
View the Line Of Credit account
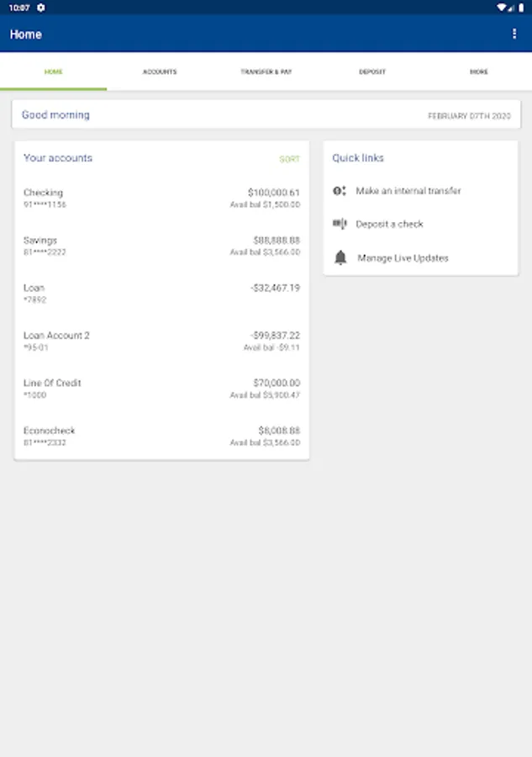click(161, 389)
